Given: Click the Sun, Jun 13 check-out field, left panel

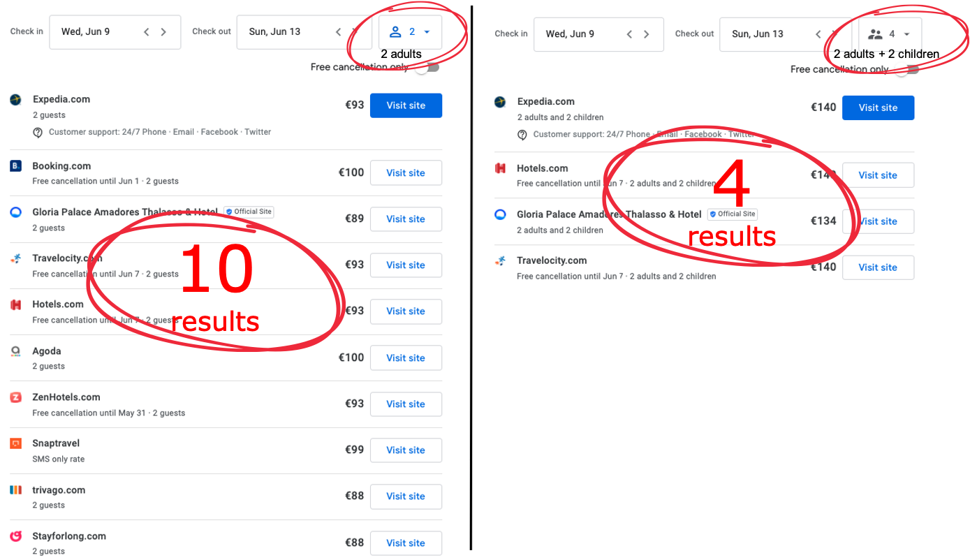Looking at the screenshot, I should (x=304, y=32).
